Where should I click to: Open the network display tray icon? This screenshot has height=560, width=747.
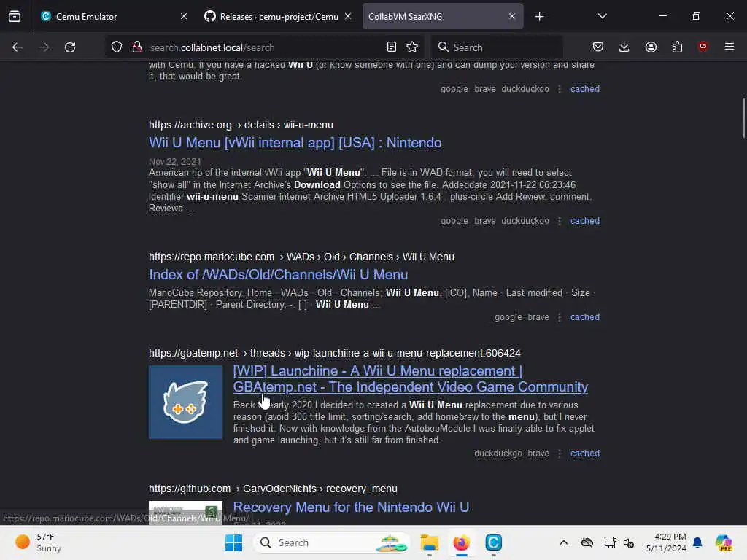(x=609, y=542)
